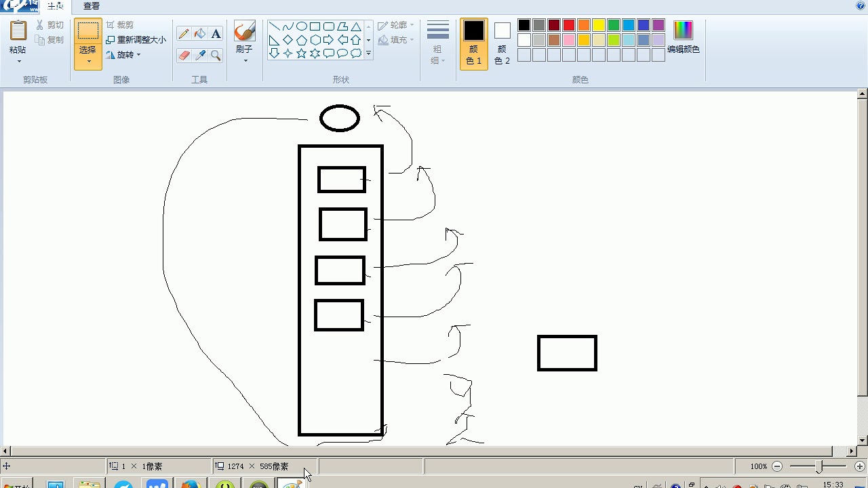Click the 裁剪 (Crop) button
This screenshot has width=868, height=488.
[120, 25]
